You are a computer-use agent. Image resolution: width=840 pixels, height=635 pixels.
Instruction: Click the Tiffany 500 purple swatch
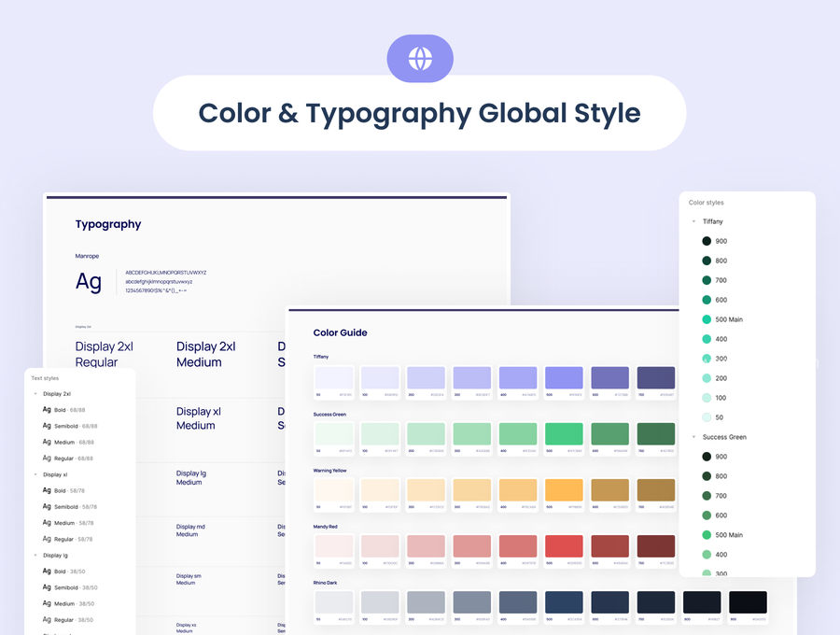564,378
